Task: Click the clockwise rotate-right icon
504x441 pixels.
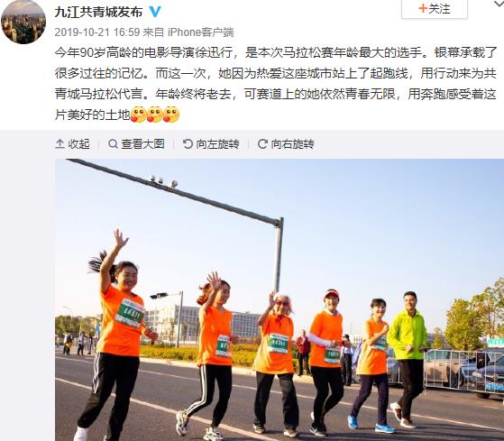Action: (x=262, y=143)
